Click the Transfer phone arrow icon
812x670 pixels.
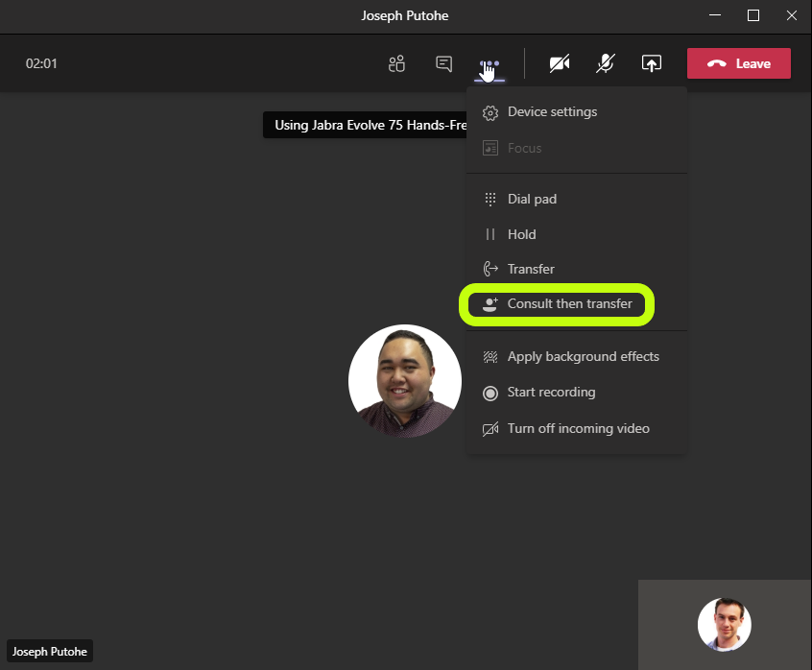point(490,269)
